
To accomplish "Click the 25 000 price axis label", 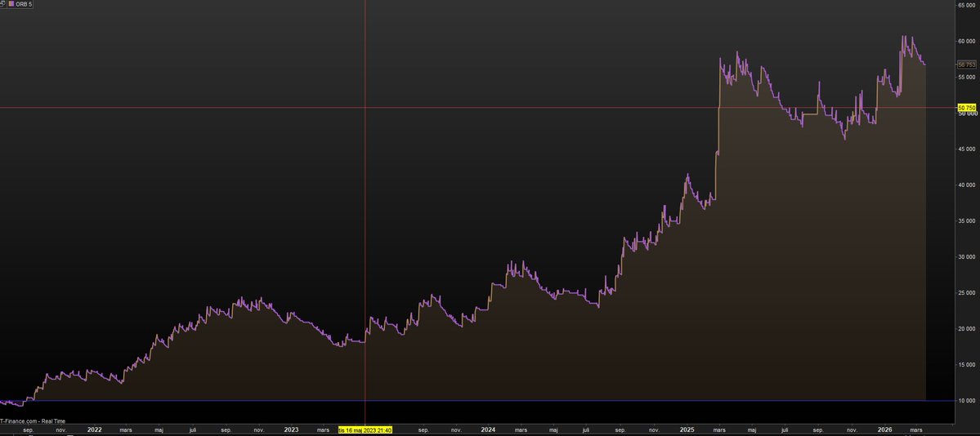I will coord(967,293).
